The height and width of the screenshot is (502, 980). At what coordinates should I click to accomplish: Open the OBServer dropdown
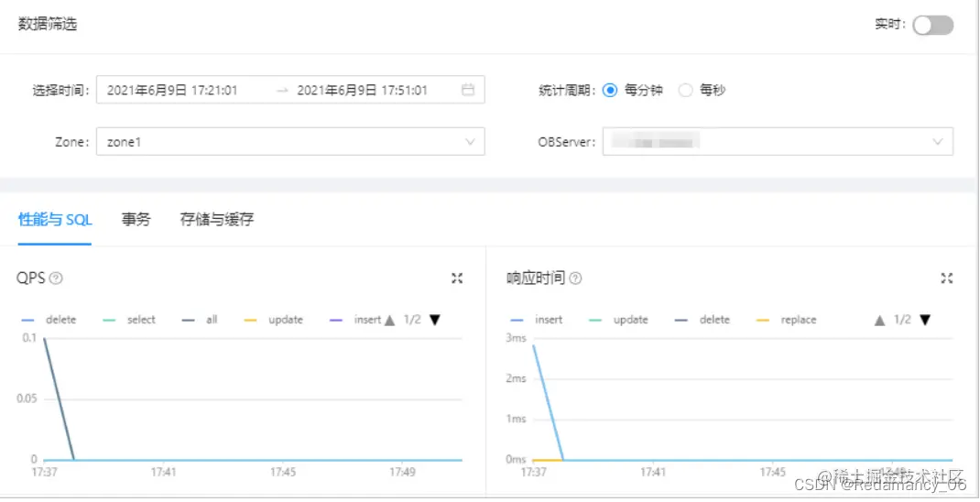[778, 142]
